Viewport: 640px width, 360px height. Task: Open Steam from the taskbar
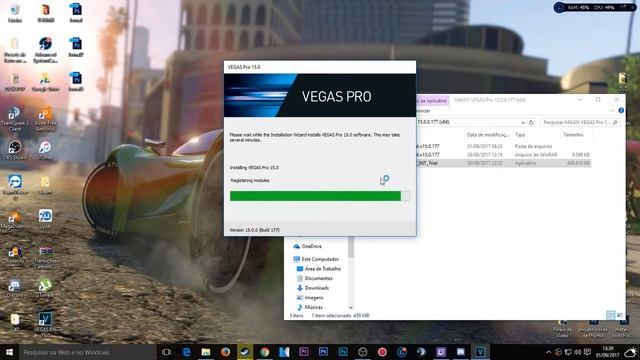245,352
